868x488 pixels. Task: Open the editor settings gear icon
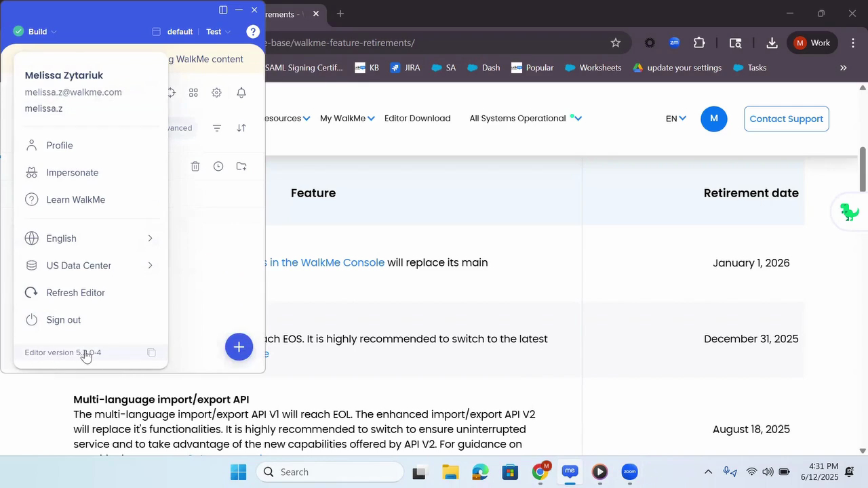(216, 93)
